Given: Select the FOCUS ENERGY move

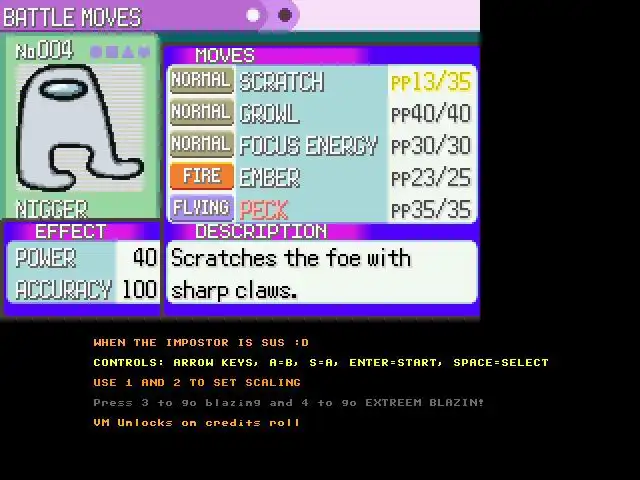Looking at the screenshot, I should (x=309, y=146).
